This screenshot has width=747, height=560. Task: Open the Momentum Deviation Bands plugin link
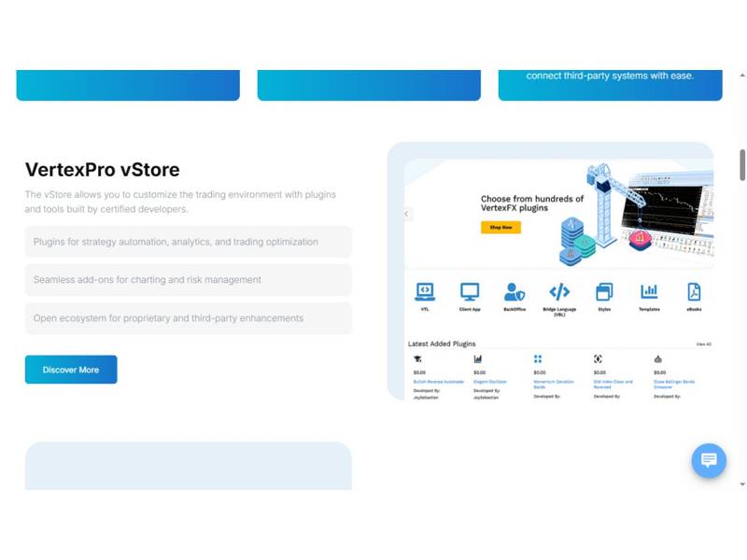click(x=554, y=384)
